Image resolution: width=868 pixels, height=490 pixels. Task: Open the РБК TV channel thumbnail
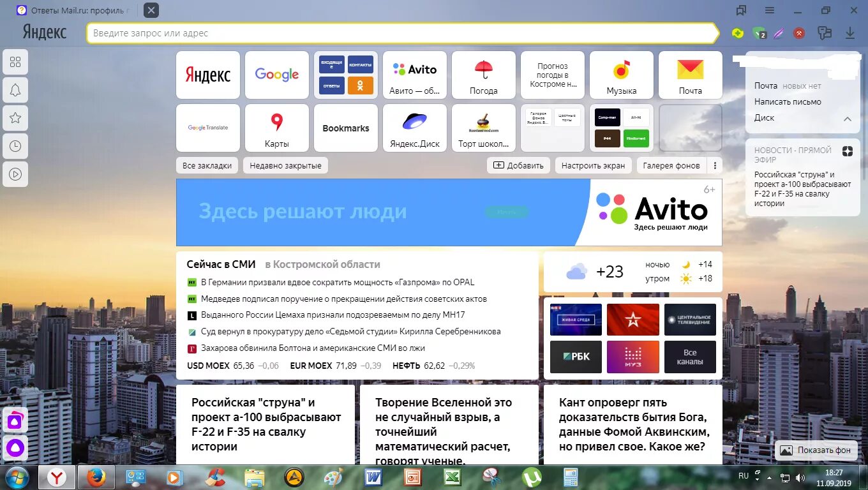tap(576, 357)
